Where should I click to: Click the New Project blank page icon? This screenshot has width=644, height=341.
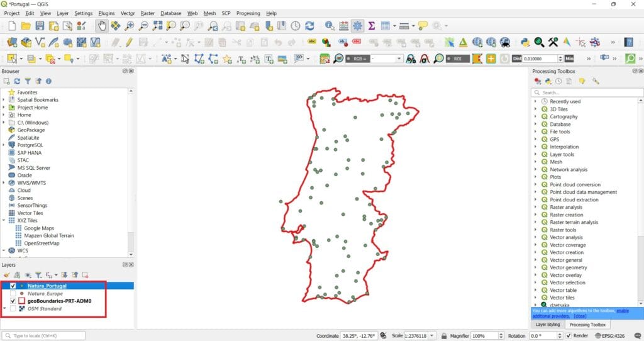(12, 26)
